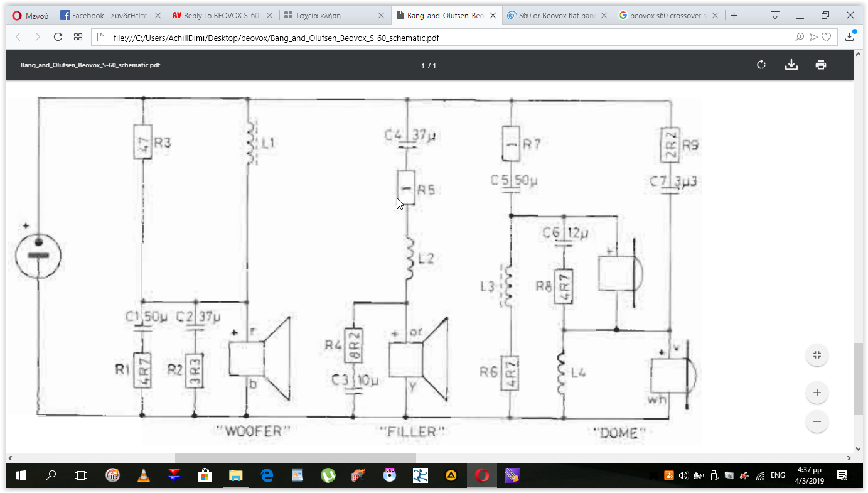Image resolution: width=868 pixels, height=493 pixels.
Task: Open clock showing 4:37 μμ
Action: [x=809, y=475]
